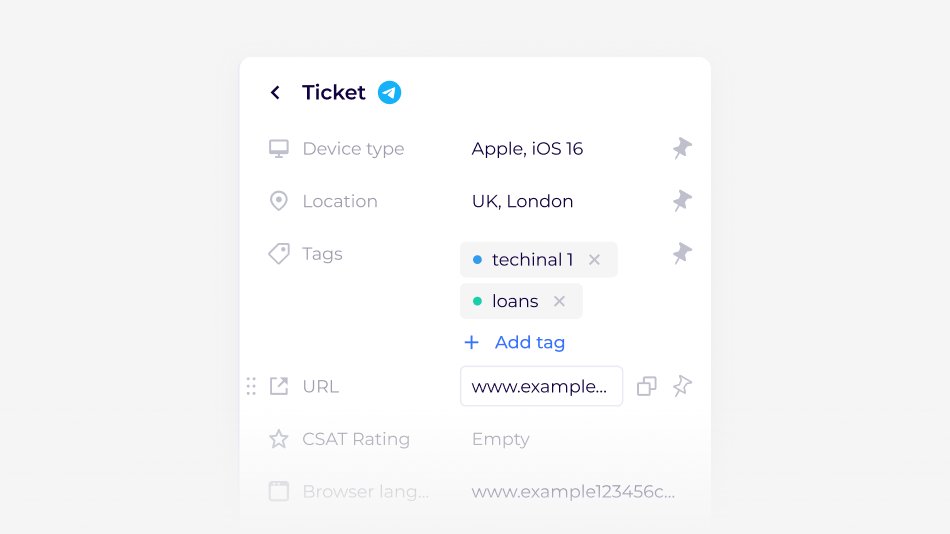
Task: Select the blue dot on techinal 1 tag
Action: (477, 259)
